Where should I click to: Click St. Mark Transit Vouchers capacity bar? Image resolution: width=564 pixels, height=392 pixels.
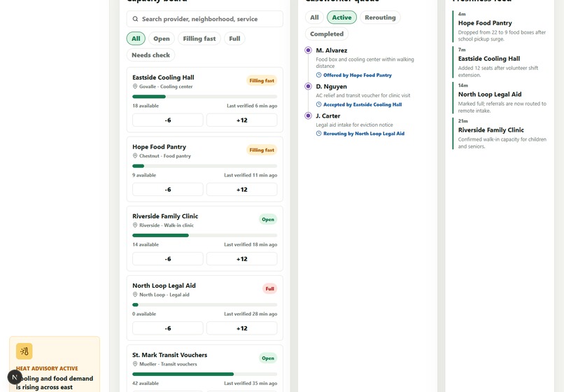pos(204,374)
